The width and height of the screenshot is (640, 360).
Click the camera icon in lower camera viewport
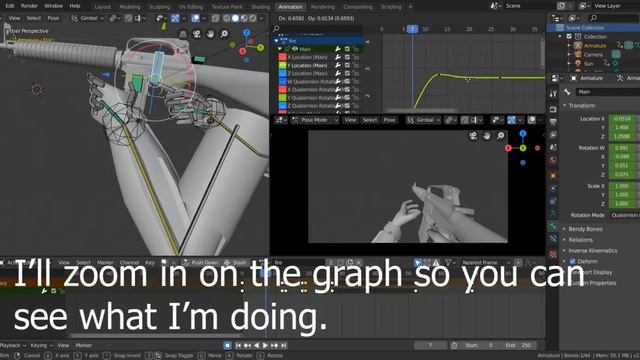click(x=473, y=136)
